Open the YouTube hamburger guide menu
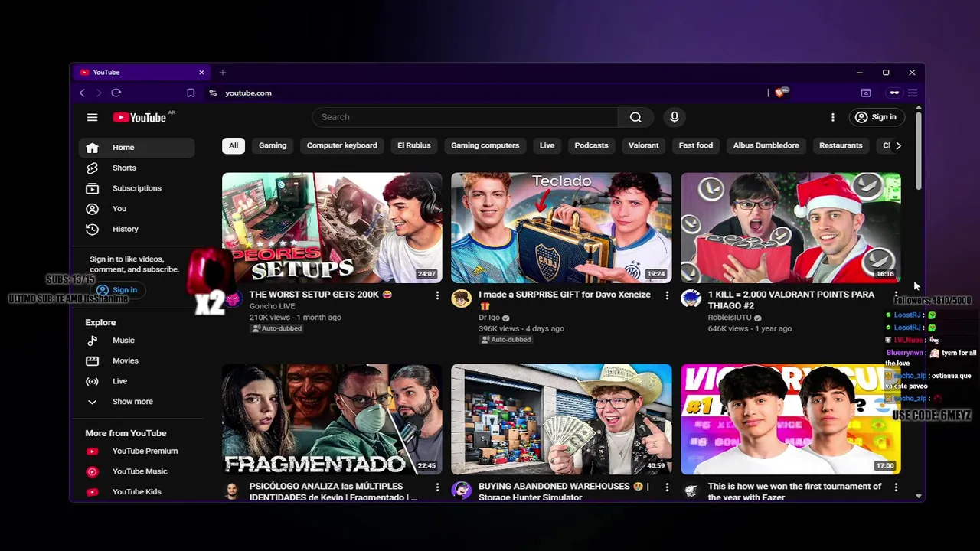The width and height of the screenshot is (980, 551). pyautogui.click(x=92, y=117)
